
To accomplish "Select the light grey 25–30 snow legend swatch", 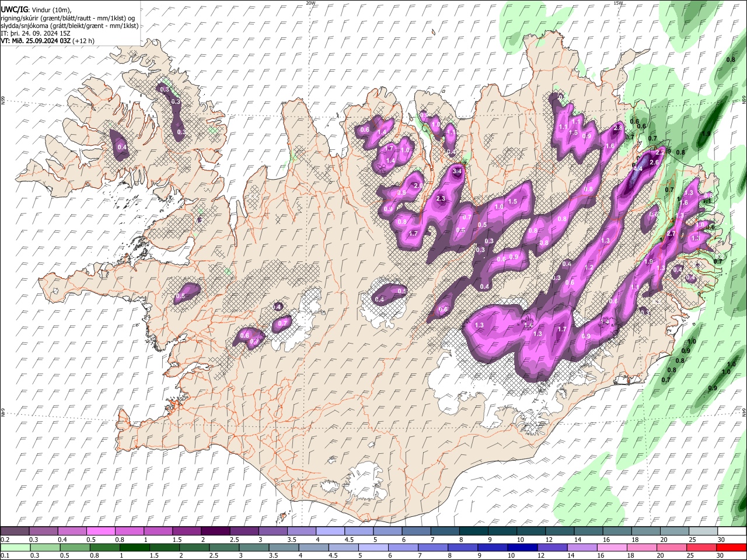I will 703,531.
